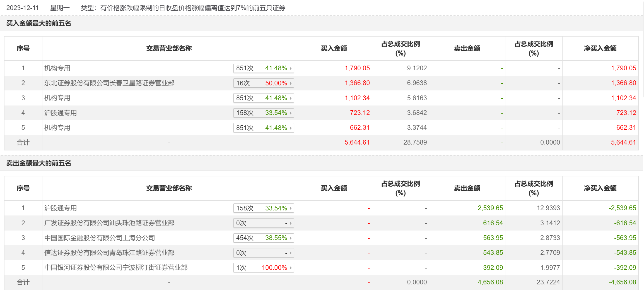The width and height of the screenshot is (644, 295).
Task: Open 中国银河证券宁波柳汀街证券营业部 link
Action: pyautogui.click(x=116, y=267)
